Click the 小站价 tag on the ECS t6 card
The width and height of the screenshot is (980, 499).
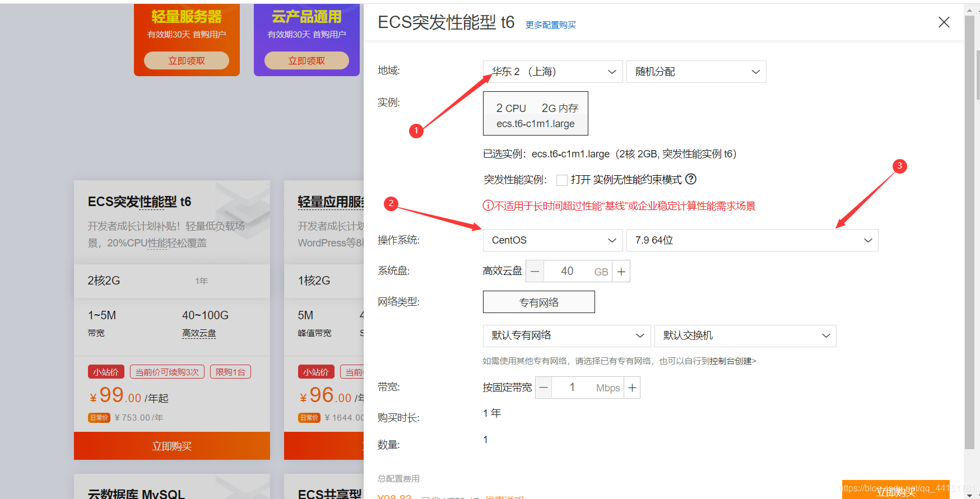[106, 372]
